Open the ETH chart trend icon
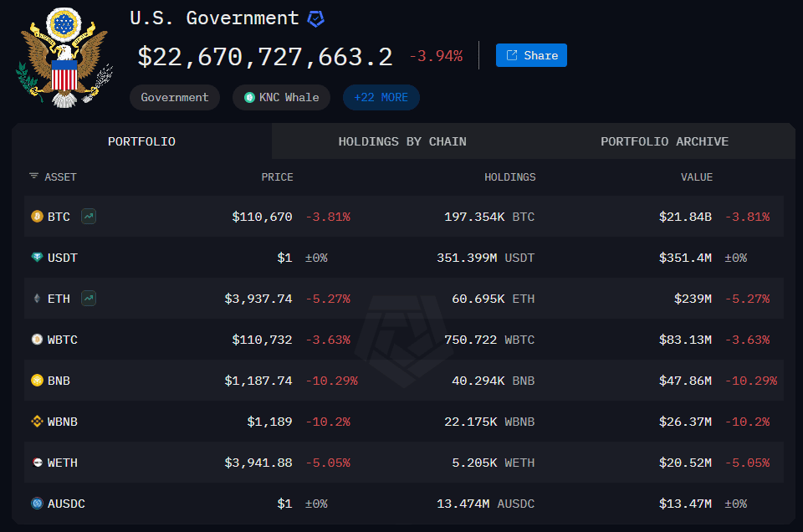The height and width of the screenshot is (532, 803). (x=89, y=299)
